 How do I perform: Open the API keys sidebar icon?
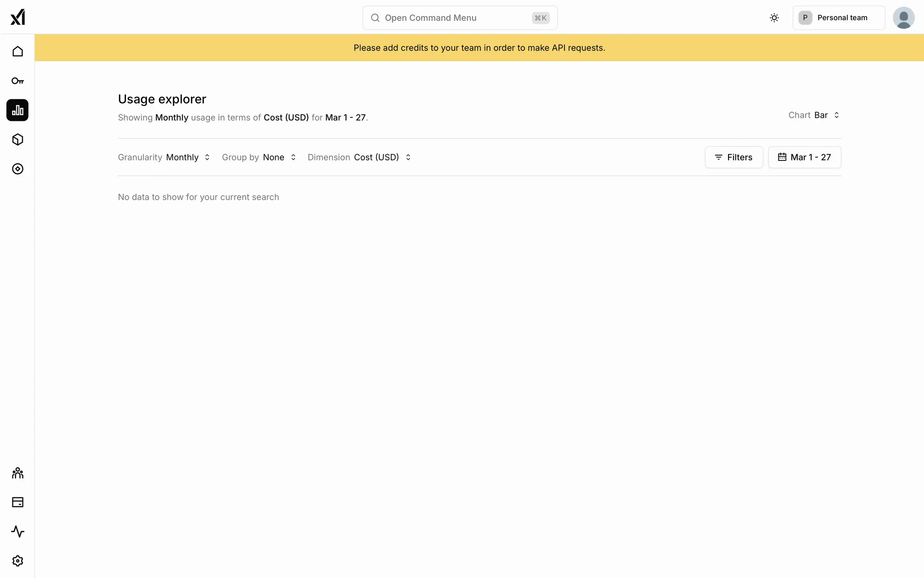18,81
